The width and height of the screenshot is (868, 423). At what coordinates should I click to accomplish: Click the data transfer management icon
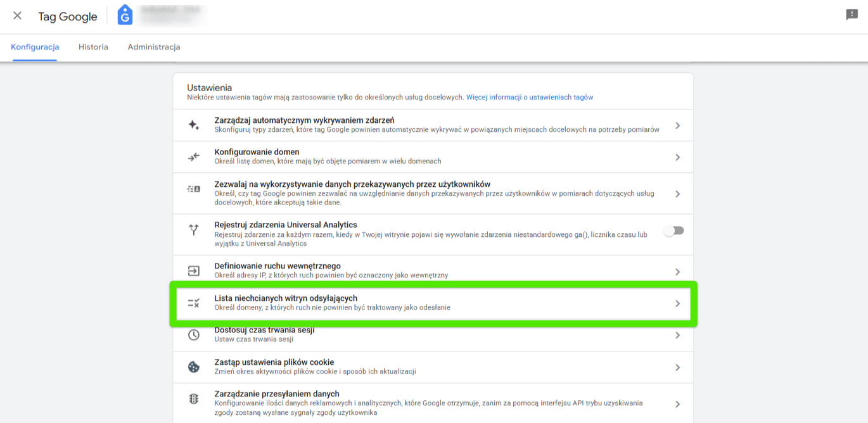click(x=194, y=399)
